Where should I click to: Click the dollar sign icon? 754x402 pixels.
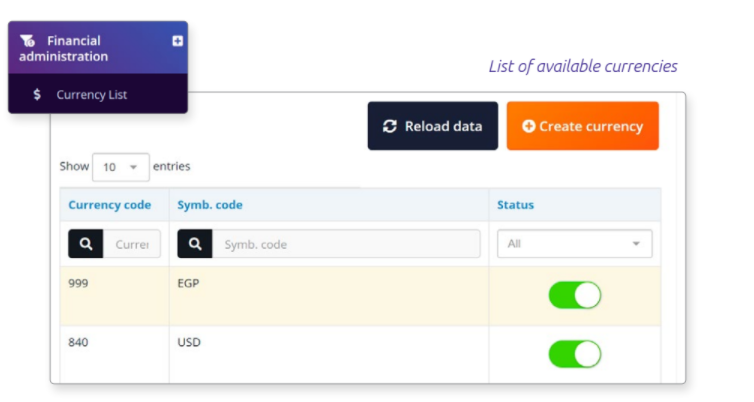[37, 95]
